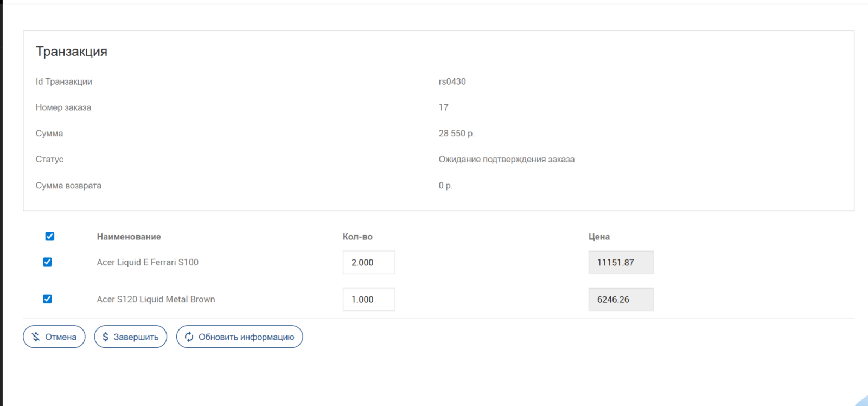The image size is (868, 406).
Task: Click the Цена column header
Action: pos(599,237)
